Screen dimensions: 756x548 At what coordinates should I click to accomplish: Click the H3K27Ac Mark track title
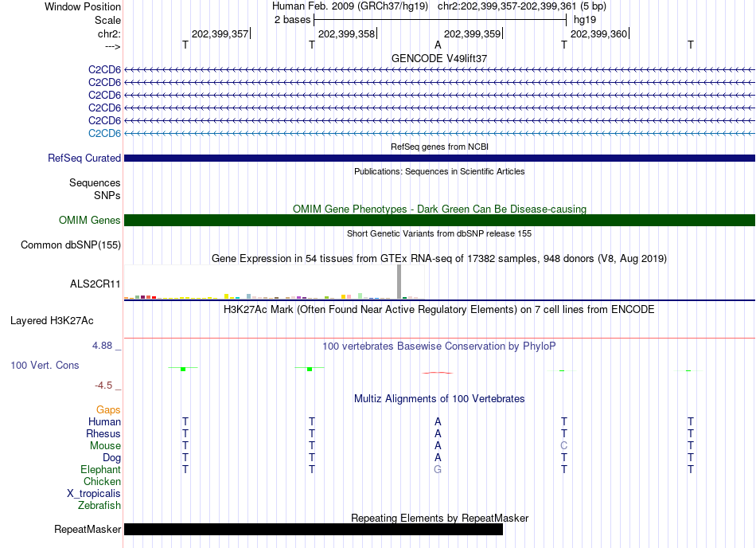click(x=439, y=309)
